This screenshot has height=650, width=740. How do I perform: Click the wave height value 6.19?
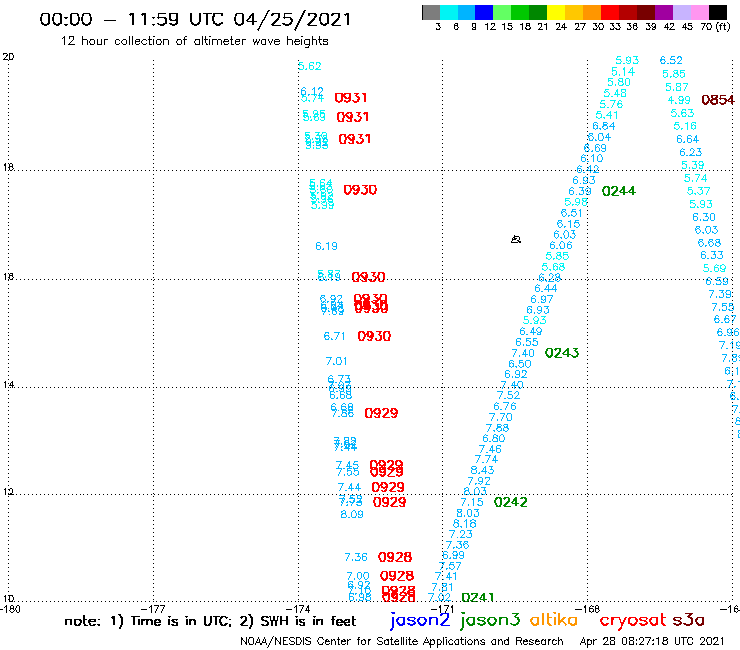(x=327, y=246)
